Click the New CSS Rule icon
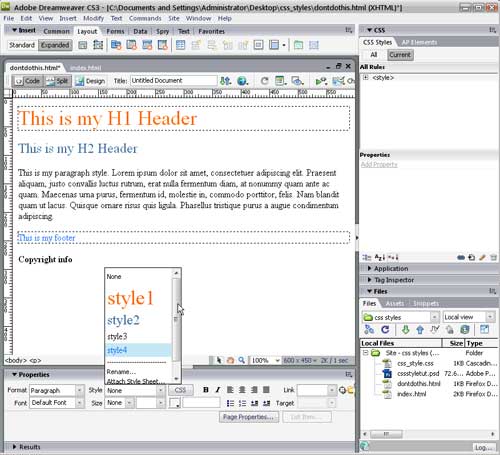The width and height of the screenshot is (500, 455). [472, 257]
